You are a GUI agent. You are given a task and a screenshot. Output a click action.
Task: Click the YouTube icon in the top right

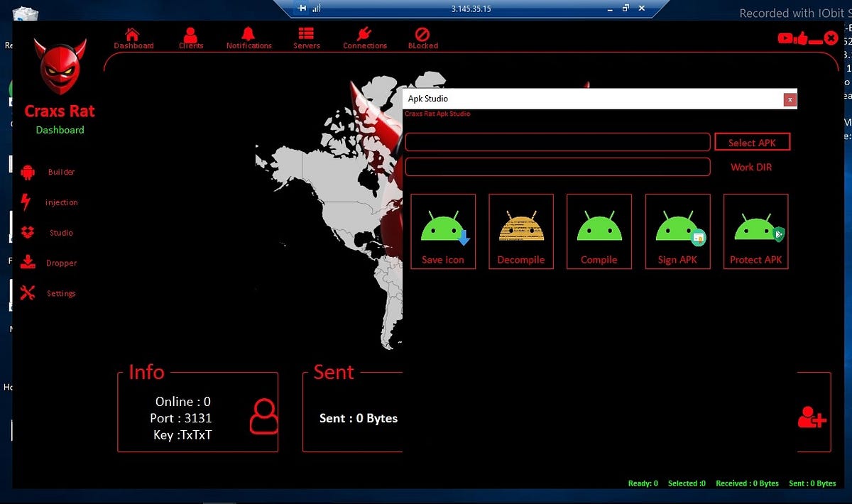click(x=785, y=38)
